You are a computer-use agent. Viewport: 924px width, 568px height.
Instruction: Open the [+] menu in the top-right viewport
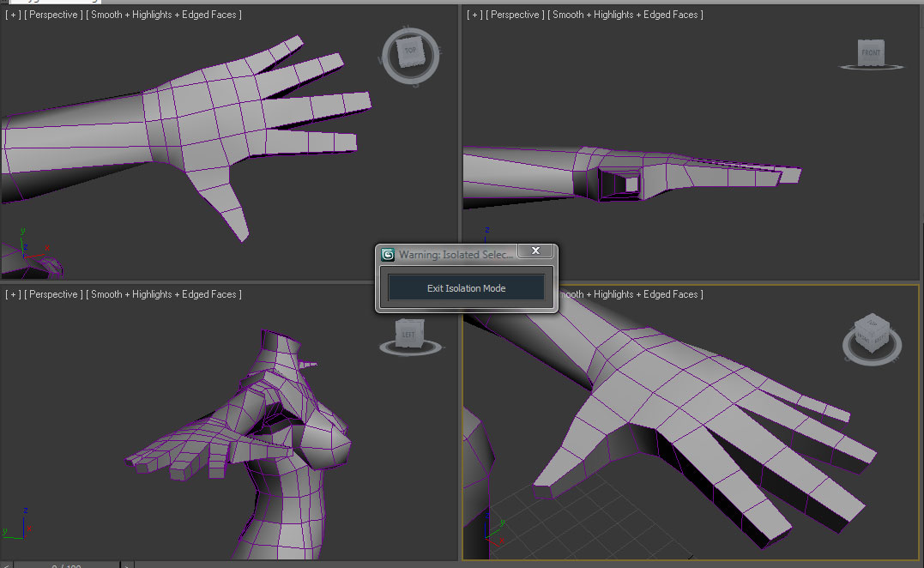474,15
